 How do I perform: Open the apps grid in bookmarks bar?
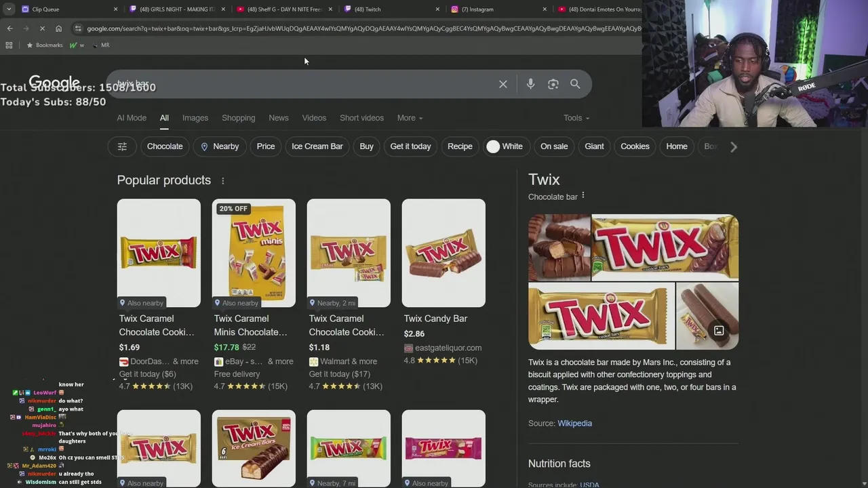tap(9, 45)
